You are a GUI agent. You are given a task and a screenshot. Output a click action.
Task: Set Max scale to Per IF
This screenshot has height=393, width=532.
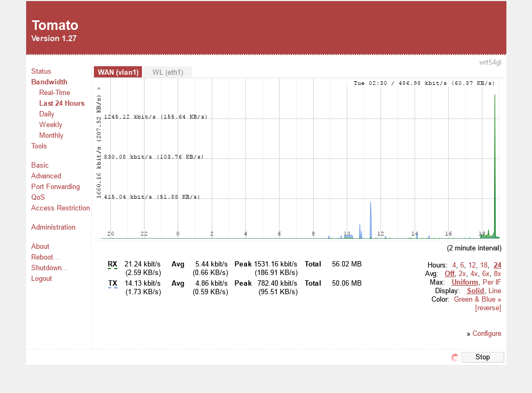coord(491,282)
